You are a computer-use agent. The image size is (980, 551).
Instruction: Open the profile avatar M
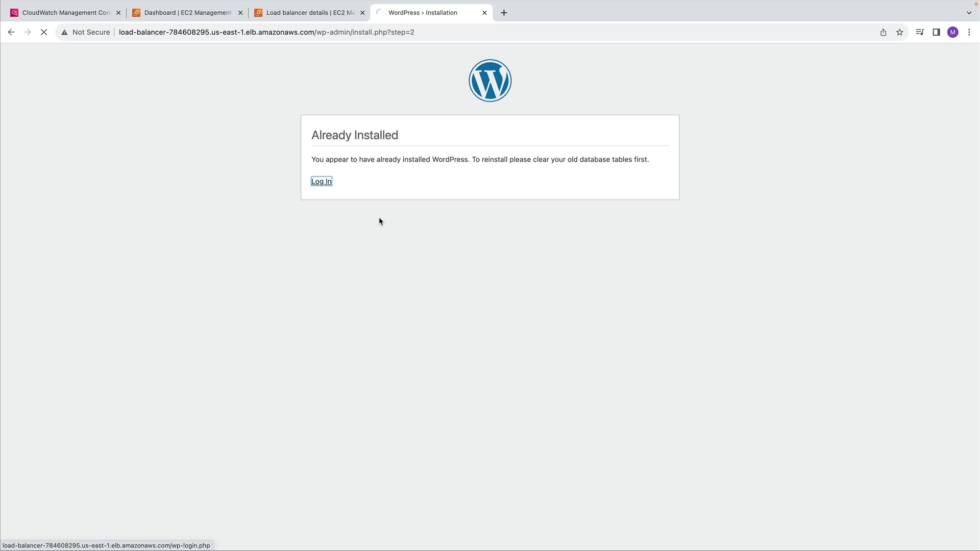(952, 32)
